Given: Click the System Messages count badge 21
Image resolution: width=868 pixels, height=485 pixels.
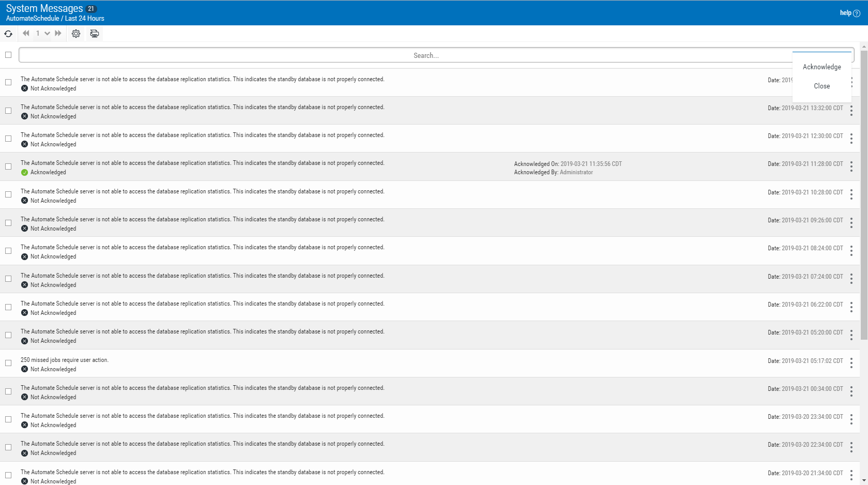Looking at the screenshot, I should pos(91,9).
